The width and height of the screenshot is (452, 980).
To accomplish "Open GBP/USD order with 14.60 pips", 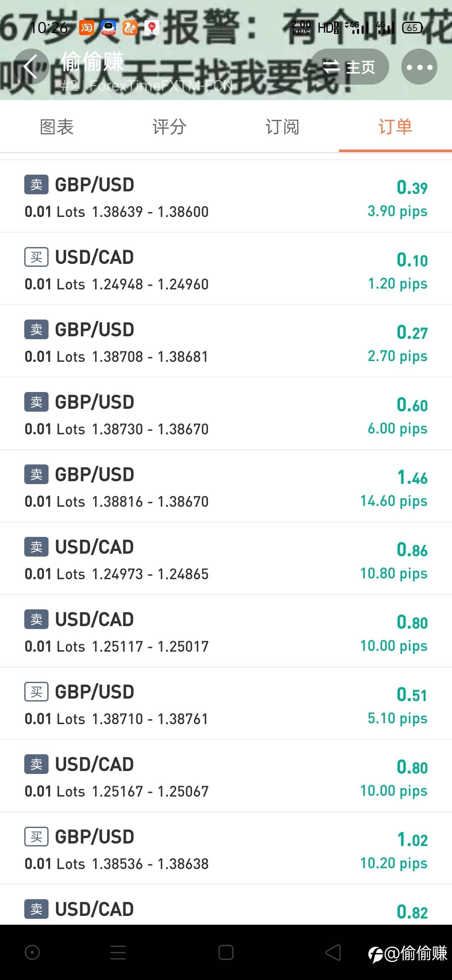I will [226, 487].
